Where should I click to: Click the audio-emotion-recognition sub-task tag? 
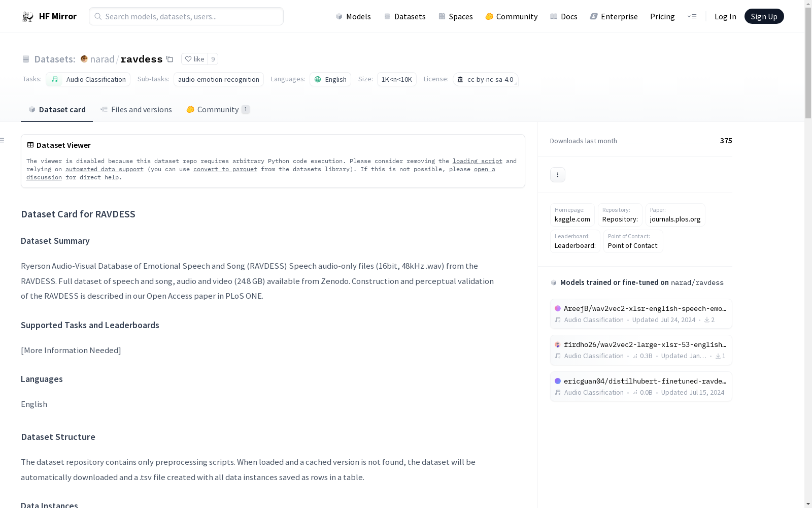pyautogui.click(x=219, y=79)
